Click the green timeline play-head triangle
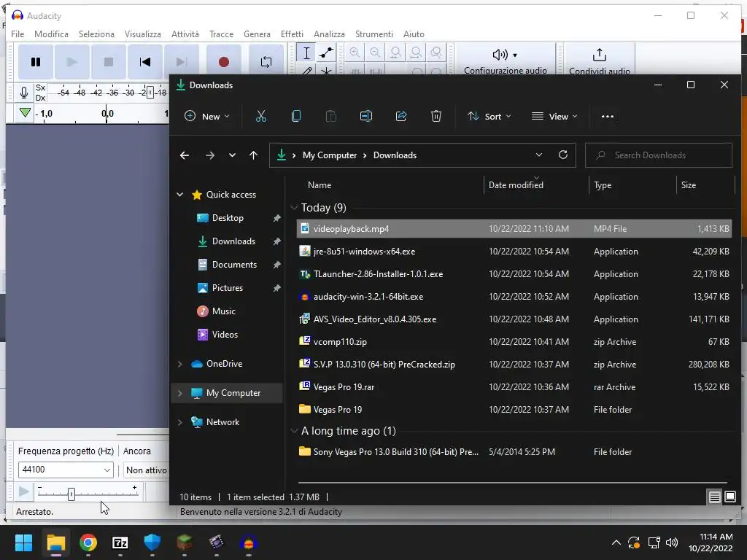This screenshot has width=747, height=560. (25, 113)
